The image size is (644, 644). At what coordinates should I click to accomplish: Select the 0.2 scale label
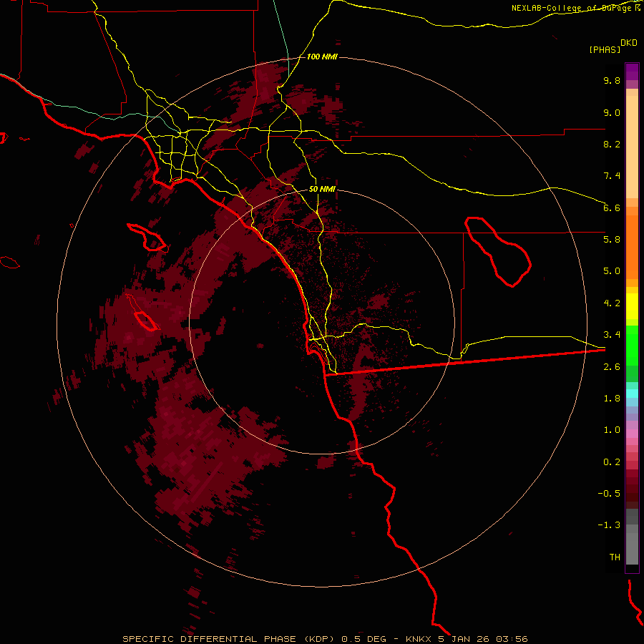pos(612,462)
